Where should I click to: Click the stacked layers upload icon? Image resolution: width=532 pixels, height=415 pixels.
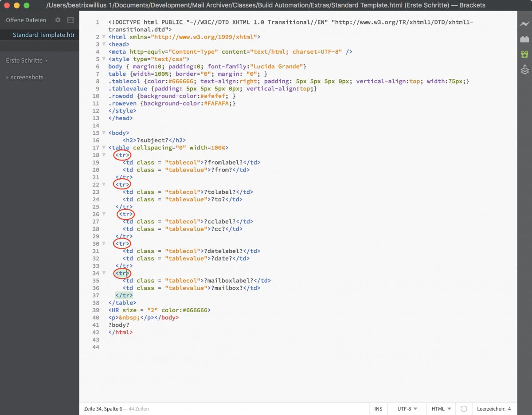[x=524, y=70]
